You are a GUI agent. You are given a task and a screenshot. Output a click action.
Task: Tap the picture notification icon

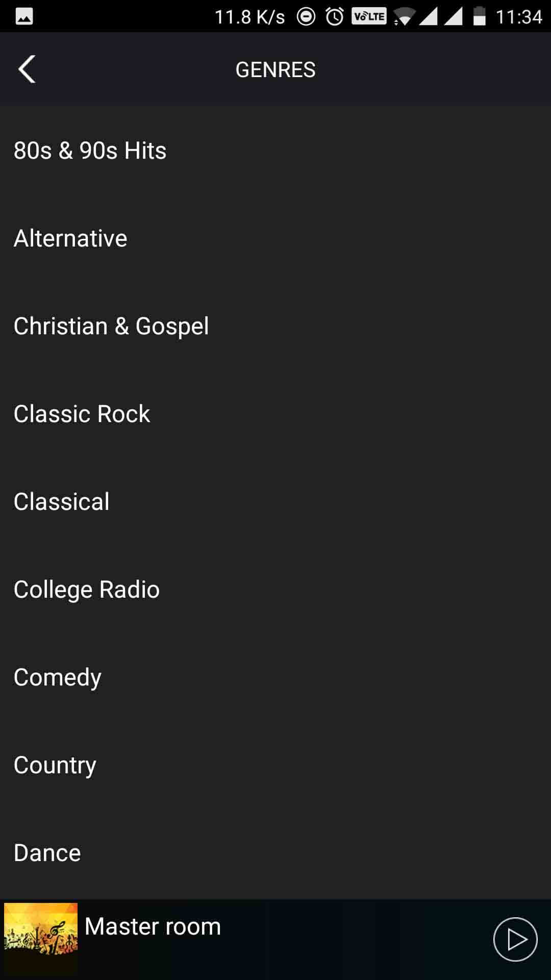[24, 17]
